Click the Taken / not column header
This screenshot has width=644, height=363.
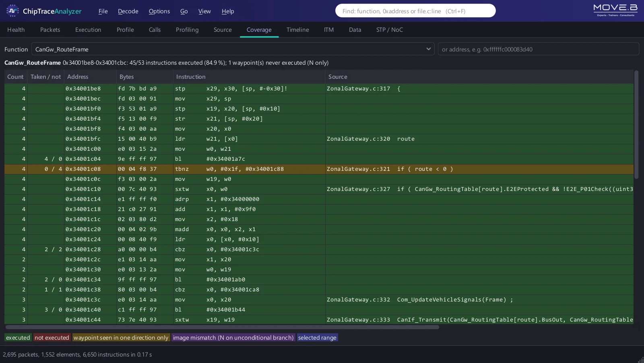click(45, 77)
